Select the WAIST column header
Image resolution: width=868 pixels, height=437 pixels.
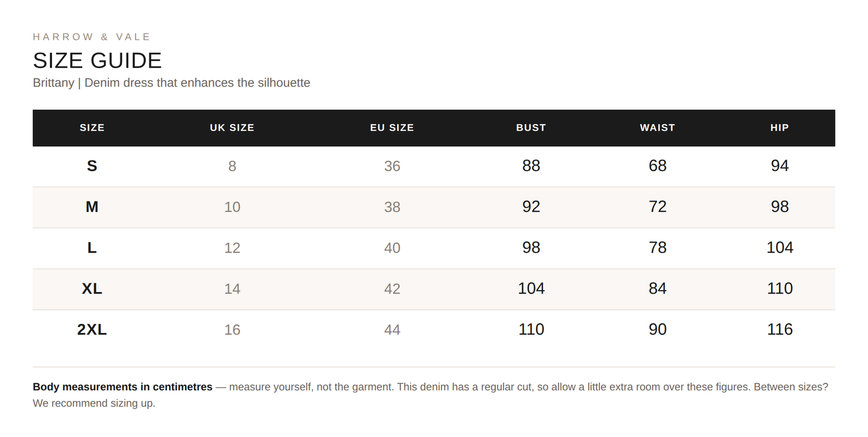pos(657,128)
